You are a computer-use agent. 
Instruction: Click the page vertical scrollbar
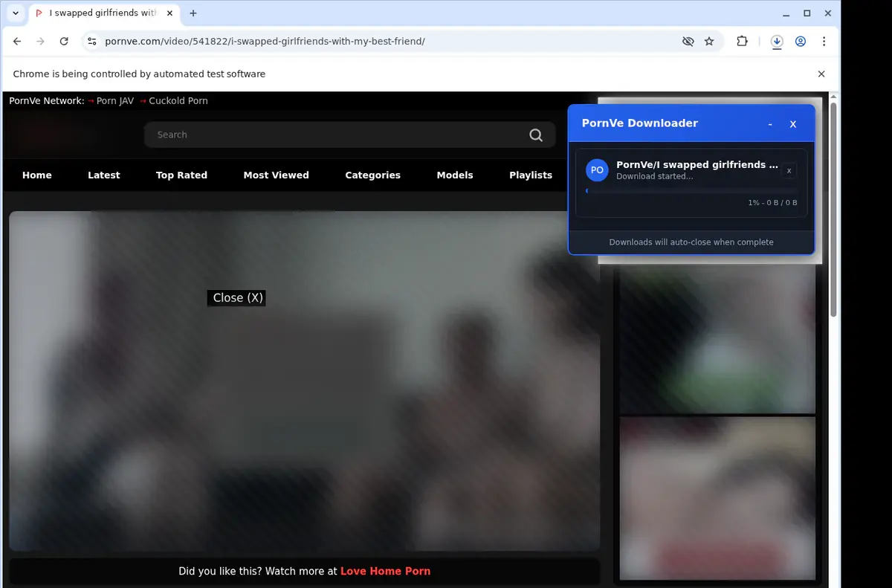(833, 208)
